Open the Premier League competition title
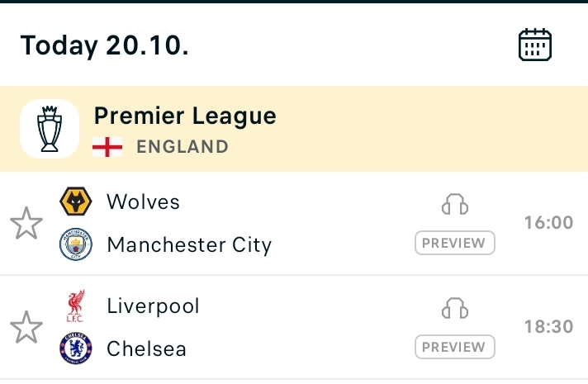This screenshot has height=384, width=588. tap(185, 116)
